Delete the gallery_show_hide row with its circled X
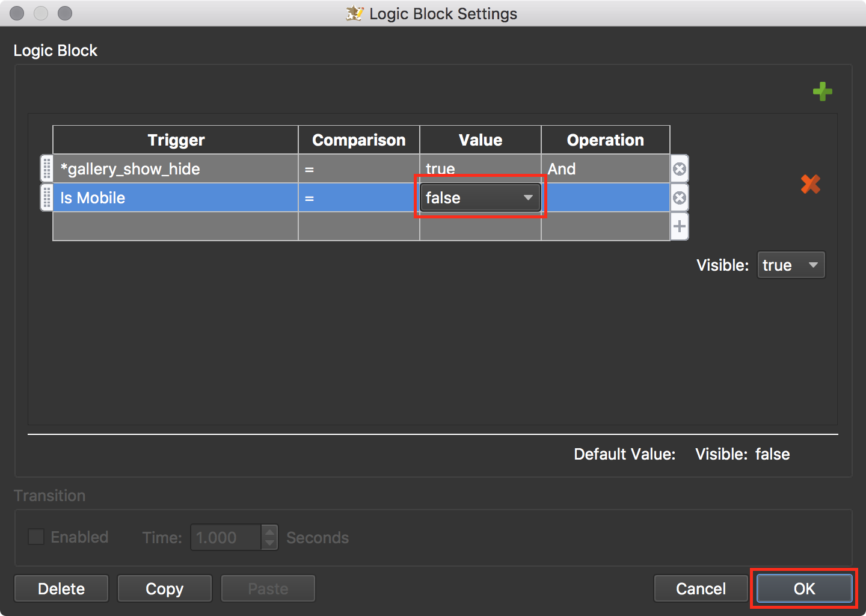 (680, 169)
